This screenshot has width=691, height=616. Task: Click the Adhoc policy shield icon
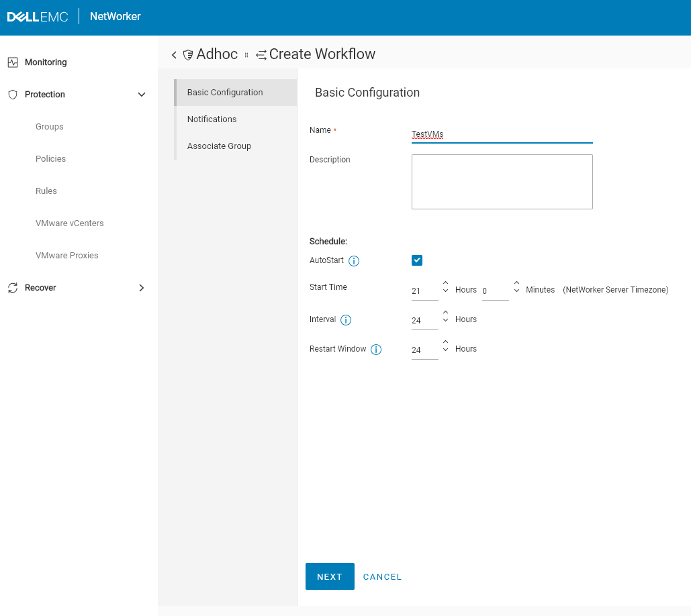point(188,54)
